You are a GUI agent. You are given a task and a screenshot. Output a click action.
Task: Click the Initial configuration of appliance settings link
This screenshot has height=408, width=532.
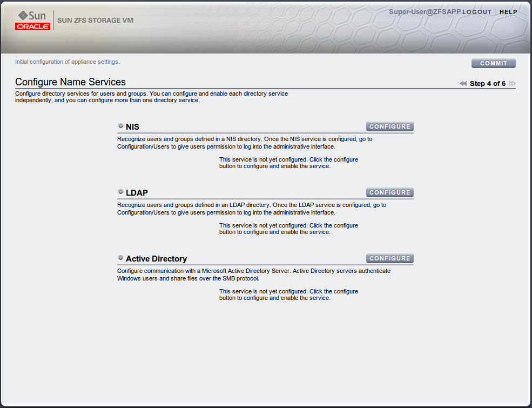pos(66,62)
